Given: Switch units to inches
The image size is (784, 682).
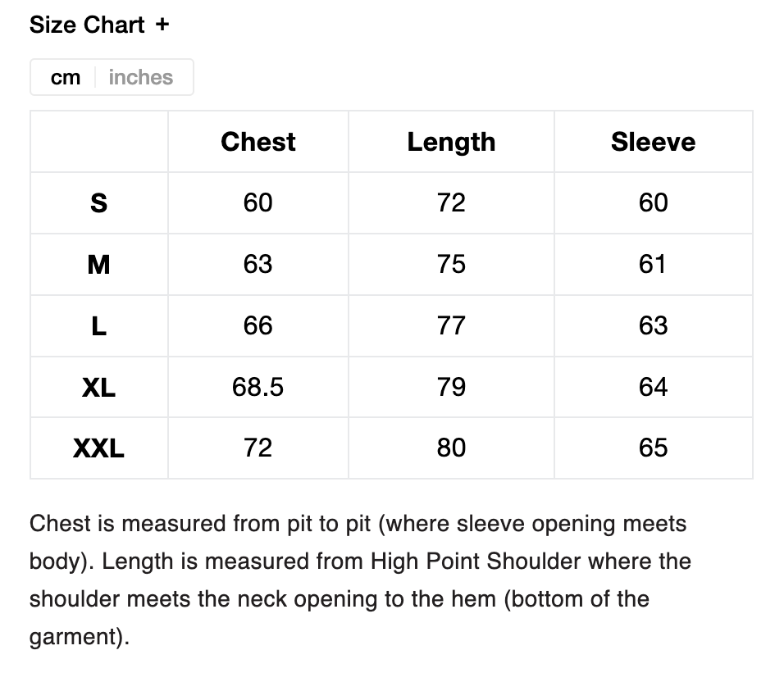Looking at the screenshot, I should (140, 78).
